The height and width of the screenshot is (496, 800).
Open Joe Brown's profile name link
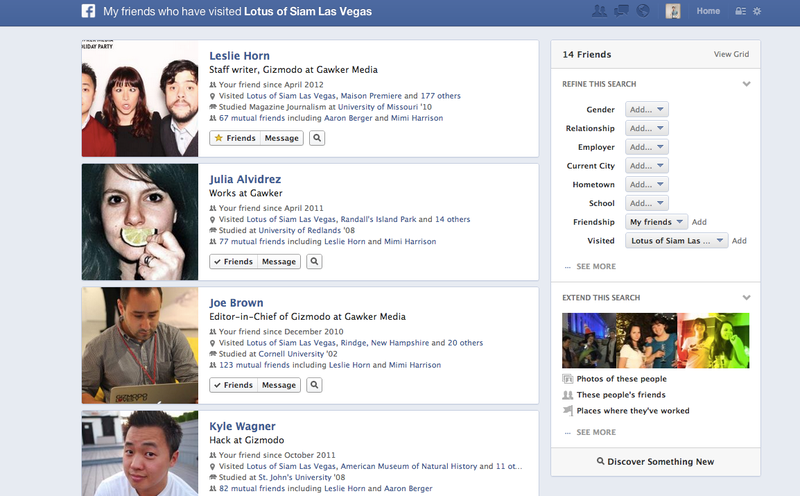[x=236, y=303]
